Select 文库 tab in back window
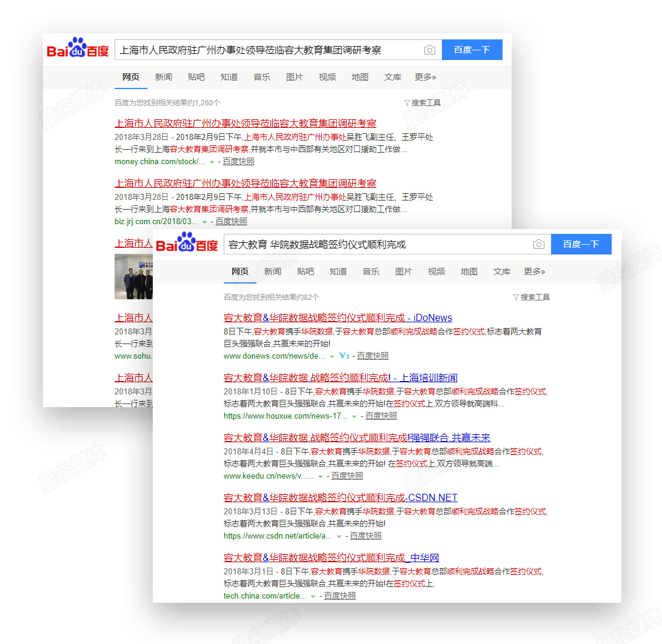This screenshot has height=644, width=662. 393,77
